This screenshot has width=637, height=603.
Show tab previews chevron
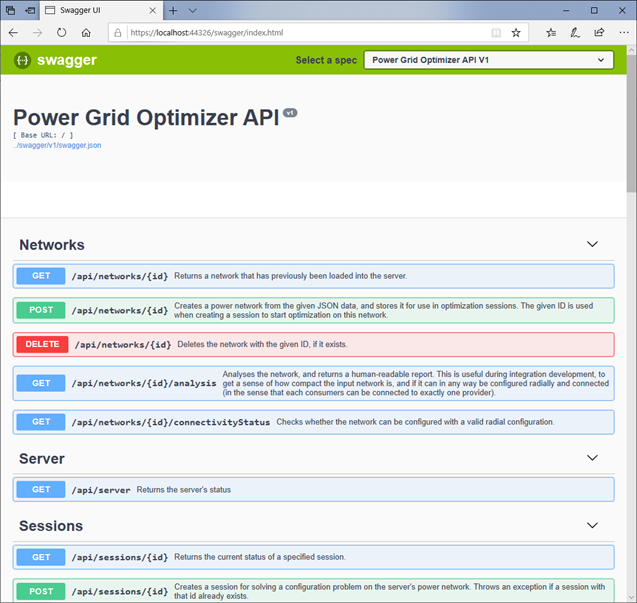193,11
